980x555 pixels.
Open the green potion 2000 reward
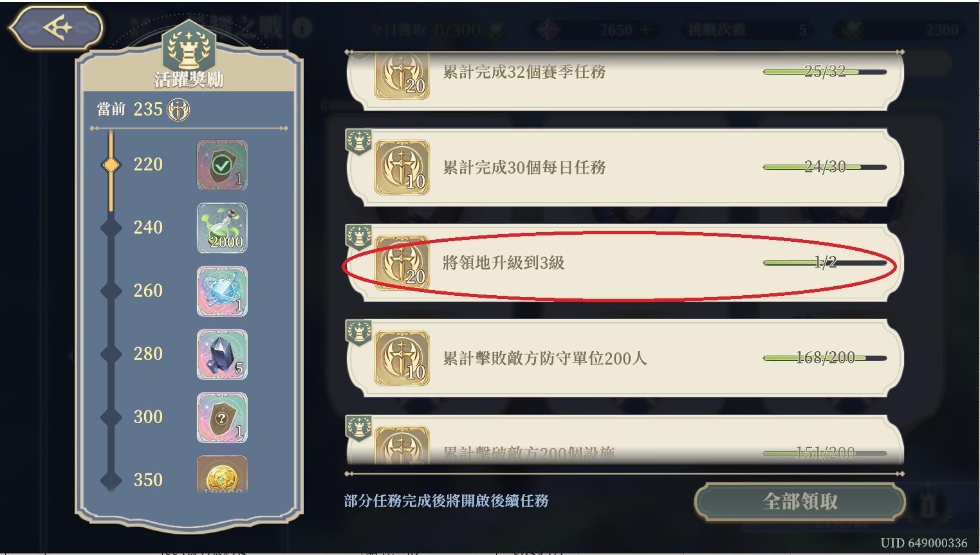[222, 228]
